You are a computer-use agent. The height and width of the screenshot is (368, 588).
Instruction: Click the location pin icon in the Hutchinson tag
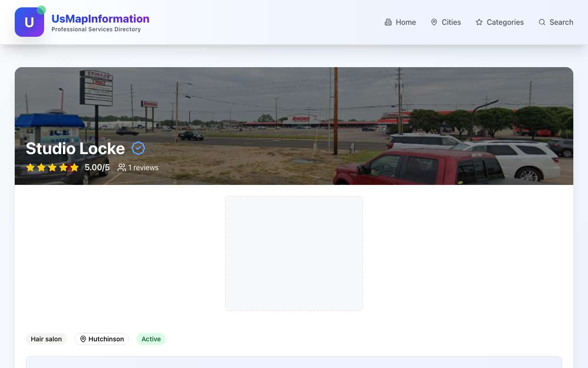click(83, 339)
